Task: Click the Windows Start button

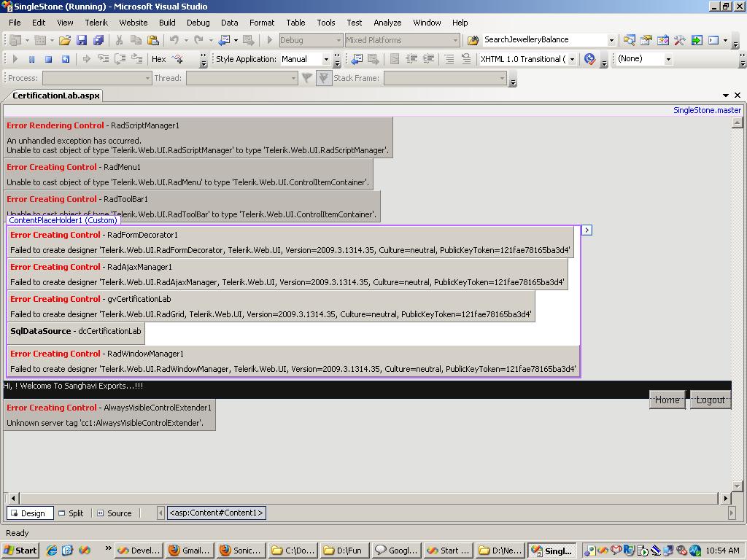Action: [x=20, y=551]
